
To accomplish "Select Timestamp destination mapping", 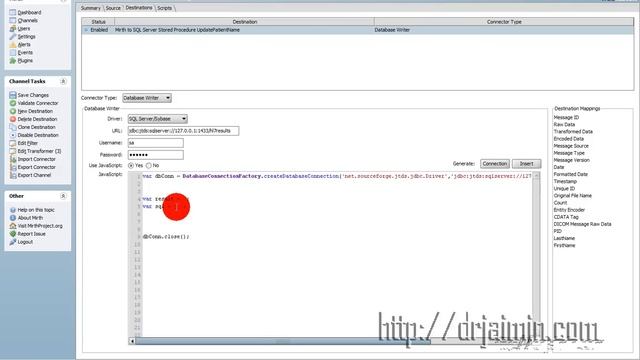I will pos(565,181).
